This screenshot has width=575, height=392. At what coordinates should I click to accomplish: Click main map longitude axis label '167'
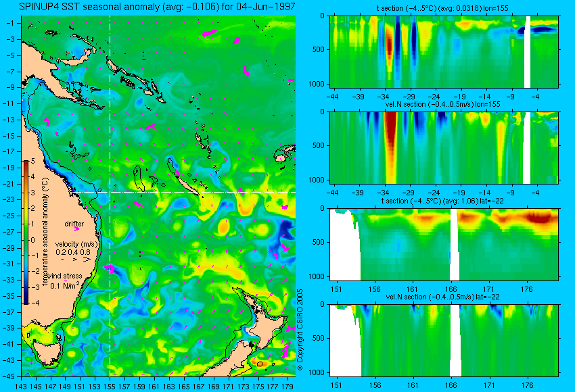[x=198, y=386]
